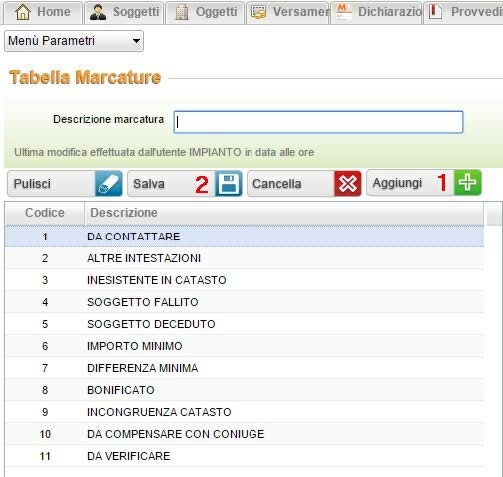This screenshot has height=477, width=503.
Task: Click the Versamenti icon
Action: 259,12
